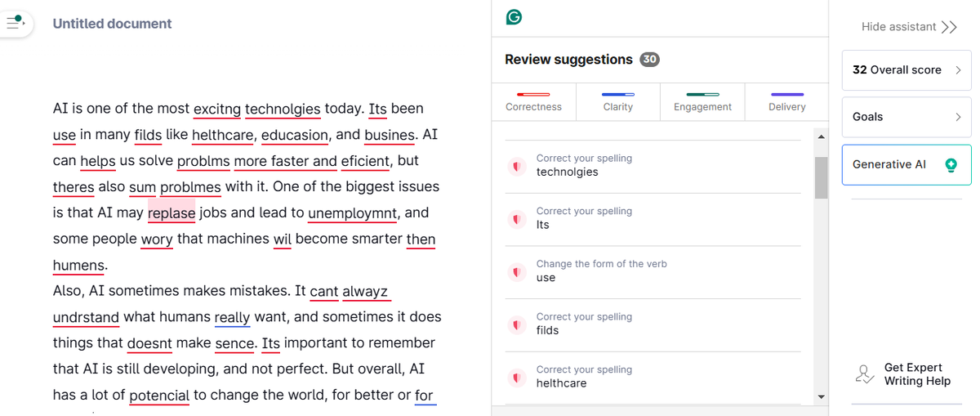The image size is (980, 416).
Task: Open the Delivery suggestions tab
Action: (786, 102)
